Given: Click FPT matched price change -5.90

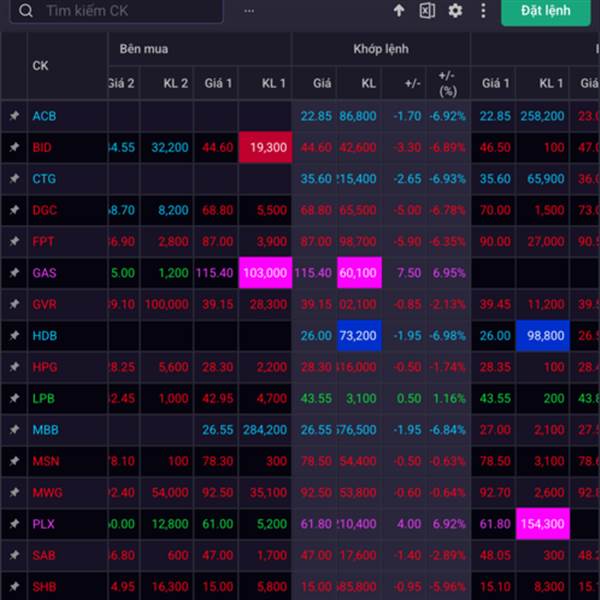Looking at the screenshot, I should click(x=408, y=241).
